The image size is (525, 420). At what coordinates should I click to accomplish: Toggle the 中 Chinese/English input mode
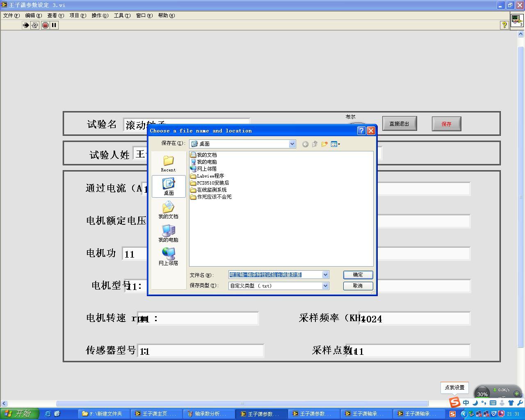click(x=466, y=403)
